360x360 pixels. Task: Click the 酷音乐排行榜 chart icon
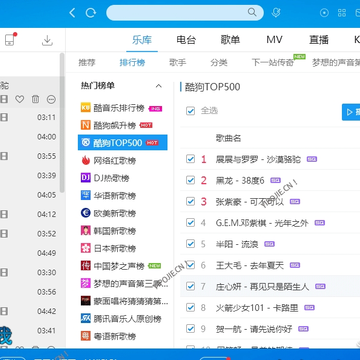click(x=86, y=108)
